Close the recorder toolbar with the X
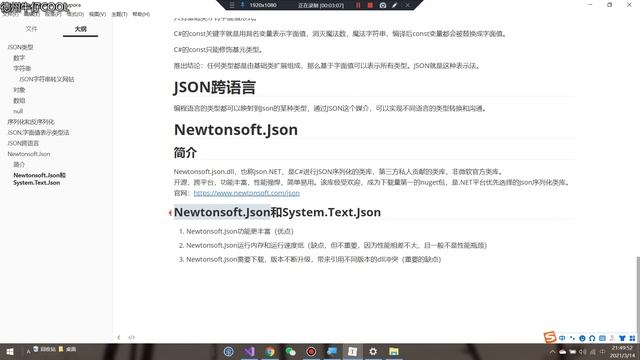This screenshot has width=640, height=360. pyautogui.click(x=407, y=5)
